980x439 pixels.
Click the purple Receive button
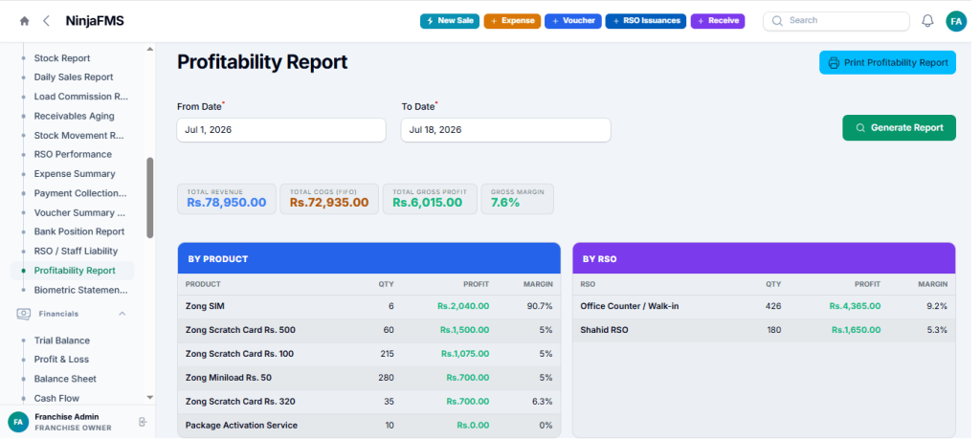(x=718, y=21)
